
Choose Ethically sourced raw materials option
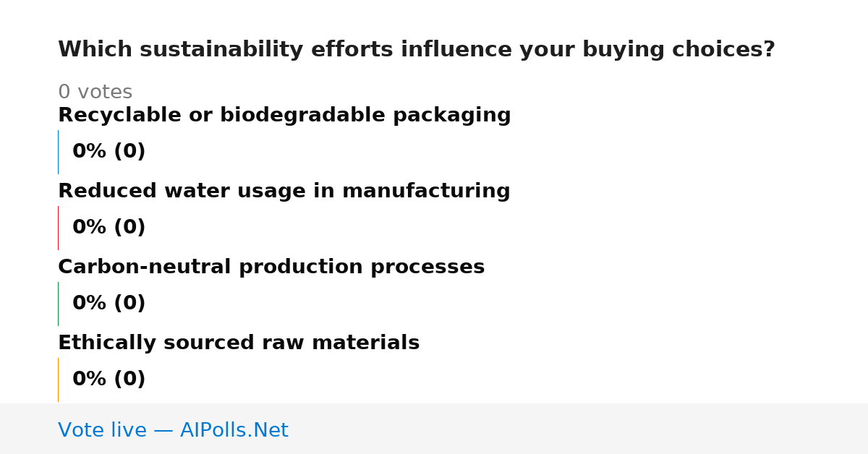[x=239, y=343]
